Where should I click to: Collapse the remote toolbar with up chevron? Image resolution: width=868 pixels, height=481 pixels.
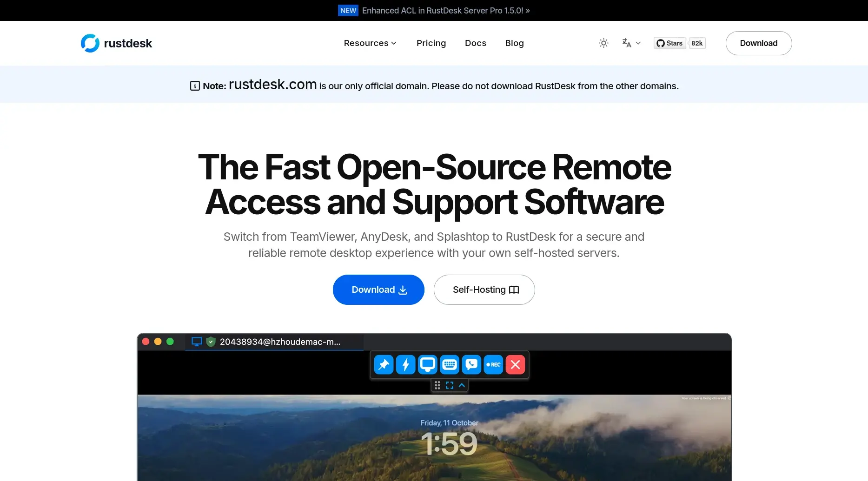click(462, 385)
